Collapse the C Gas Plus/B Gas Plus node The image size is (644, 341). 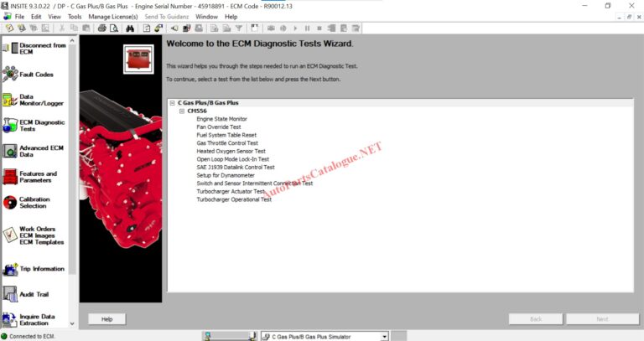pos(172,103)
